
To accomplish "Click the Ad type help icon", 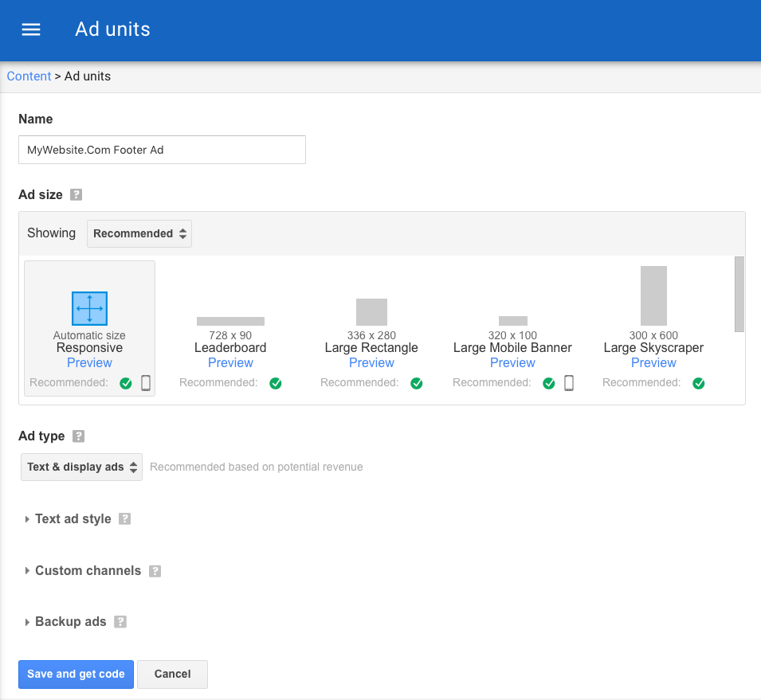I will pyautogui.click(x=76, y=436).
